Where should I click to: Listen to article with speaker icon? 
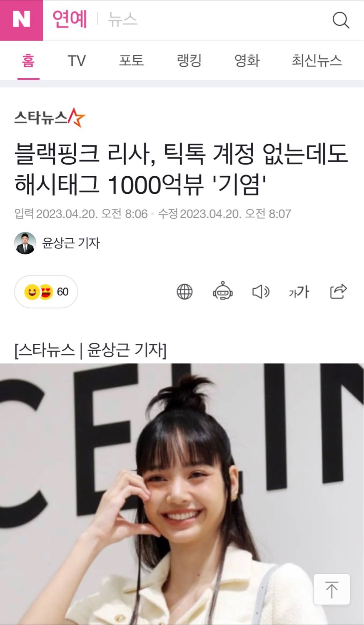coord(261,292)
